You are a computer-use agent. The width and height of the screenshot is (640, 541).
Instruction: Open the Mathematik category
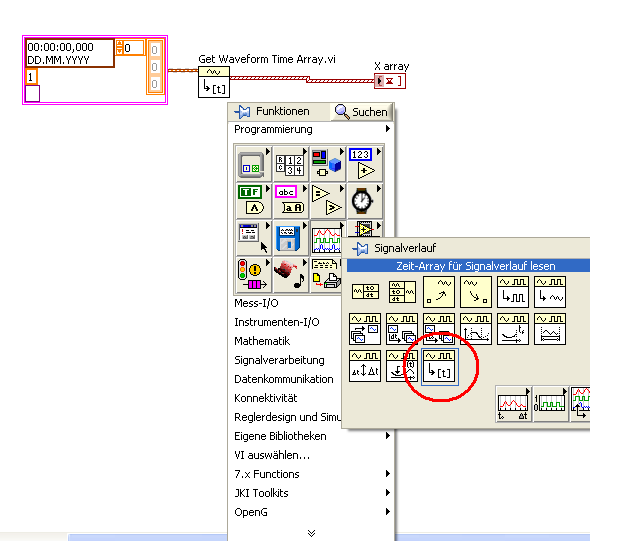coord(262,341)
